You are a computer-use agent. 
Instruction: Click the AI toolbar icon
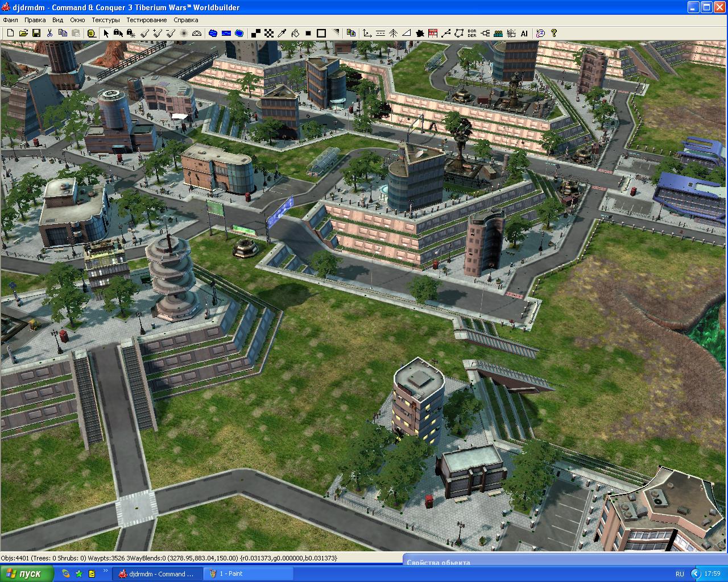524,34
